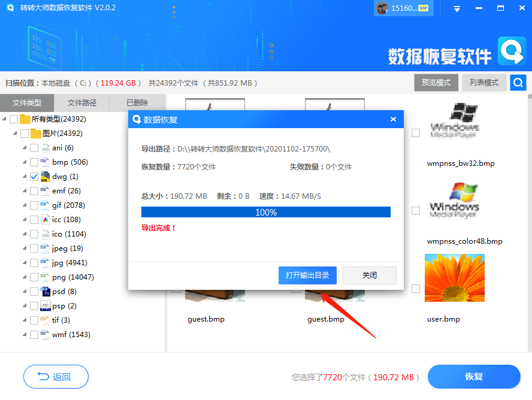Collapse the jpg (4941) tree branch
The width and height of the screenshot is (532, 400).
24,262
